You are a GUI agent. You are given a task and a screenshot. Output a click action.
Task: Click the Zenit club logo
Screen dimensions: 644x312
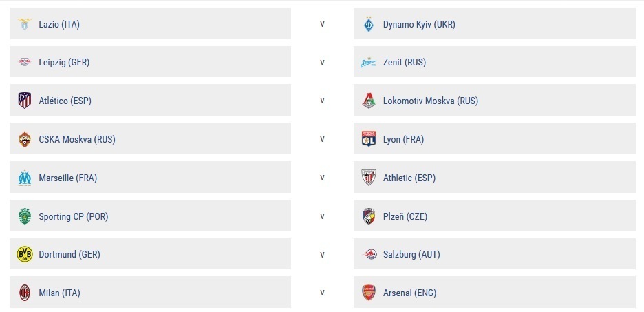(x=368, y=63)
